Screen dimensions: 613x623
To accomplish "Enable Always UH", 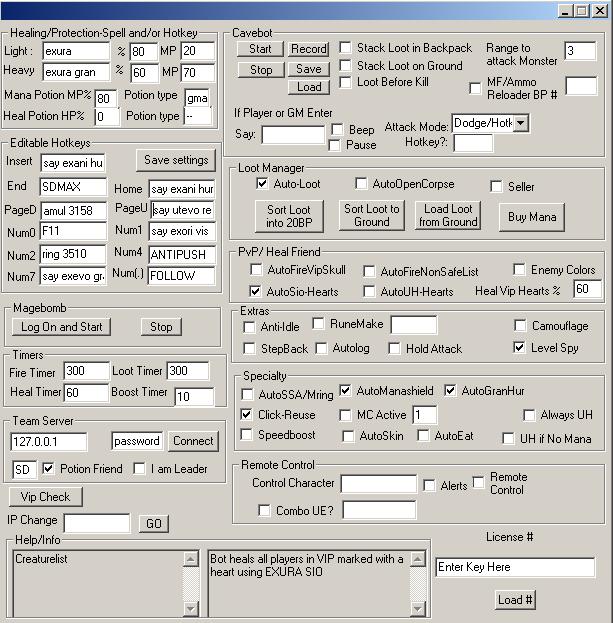I will (x=529, y=415).
